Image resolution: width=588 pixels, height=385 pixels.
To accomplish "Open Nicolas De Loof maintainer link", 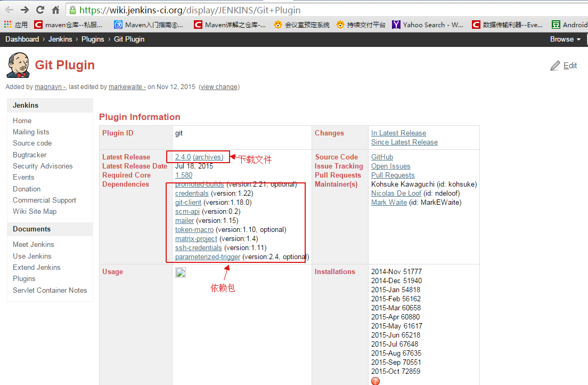I will (396, 194).
